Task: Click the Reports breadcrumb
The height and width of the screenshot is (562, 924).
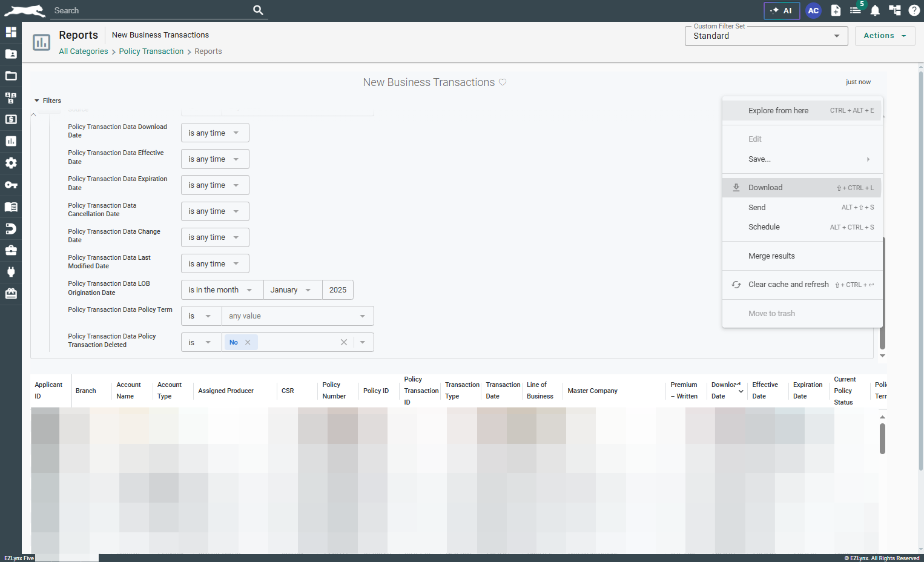Action: pyautogui.click(x=208, y=51)
